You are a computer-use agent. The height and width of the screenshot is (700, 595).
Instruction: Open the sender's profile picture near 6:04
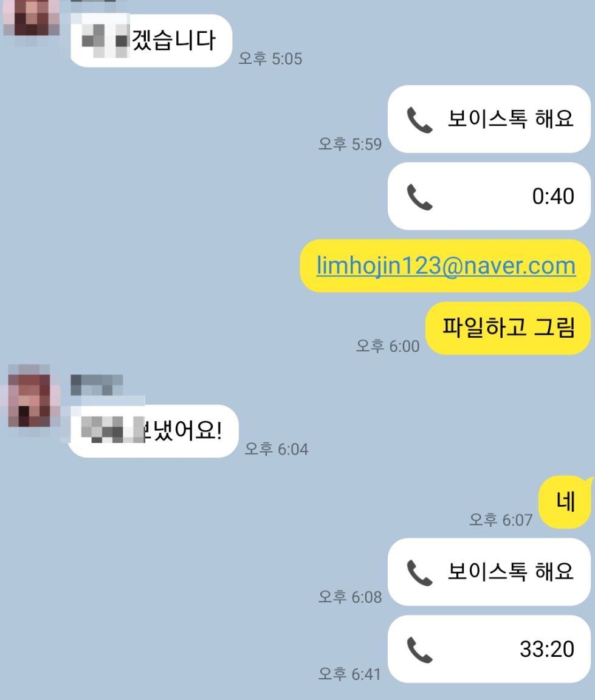pyautogui.click(x=31, y=395)
